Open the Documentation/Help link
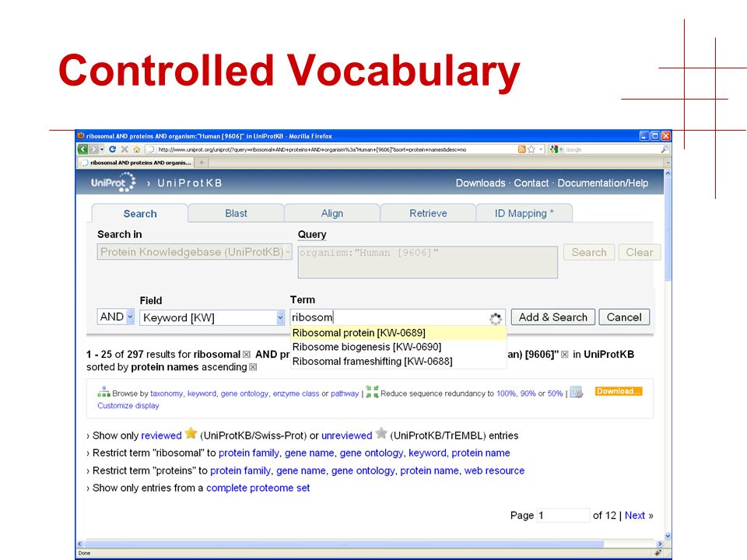The height and width of the screenshot is (560, 747). pos(602,184)
